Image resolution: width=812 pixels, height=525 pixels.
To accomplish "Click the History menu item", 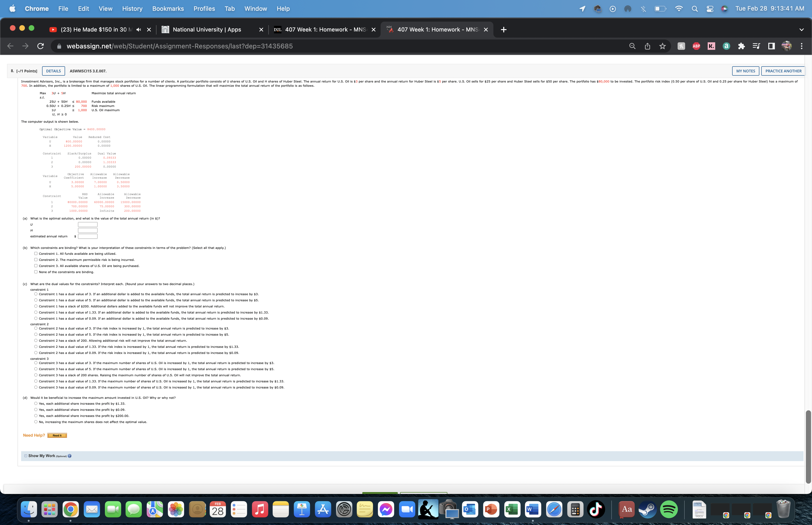I will [x=133, y=8].
